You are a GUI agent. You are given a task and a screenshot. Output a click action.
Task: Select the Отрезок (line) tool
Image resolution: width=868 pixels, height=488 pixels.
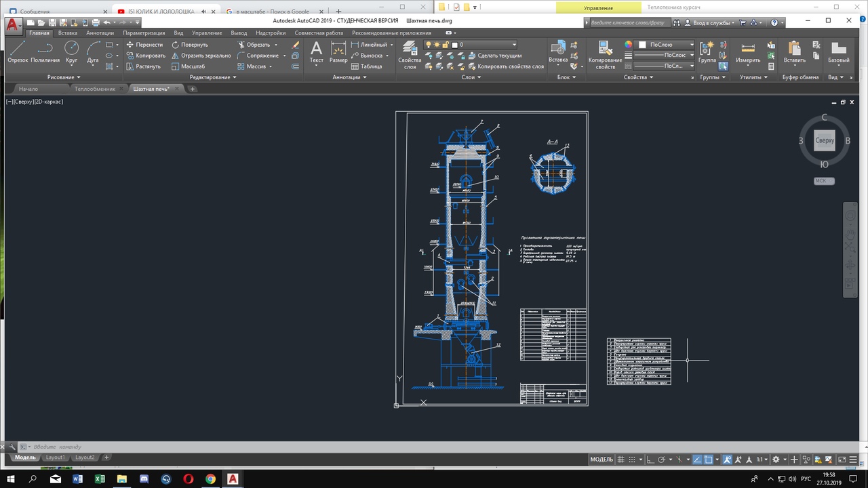click(18, 52)
